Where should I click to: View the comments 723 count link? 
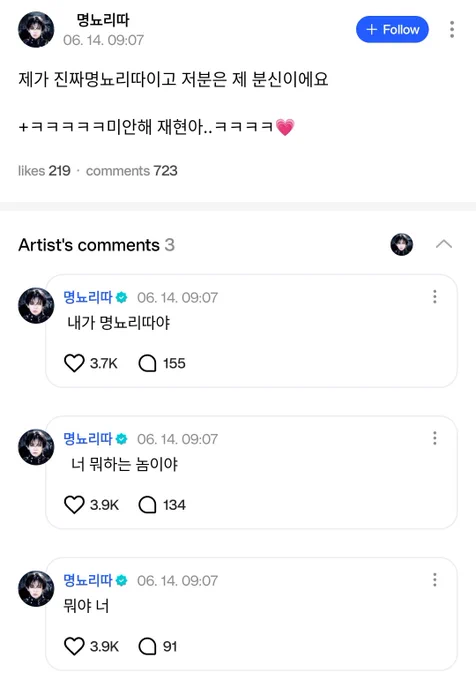(x=132, y=171)
